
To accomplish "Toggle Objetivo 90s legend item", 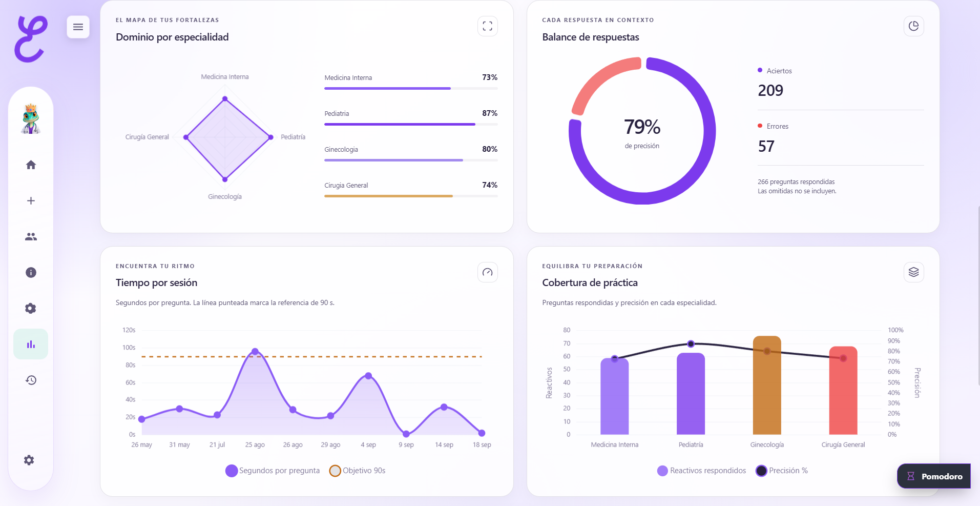I will pyautogui.click(x=358, y=471).
